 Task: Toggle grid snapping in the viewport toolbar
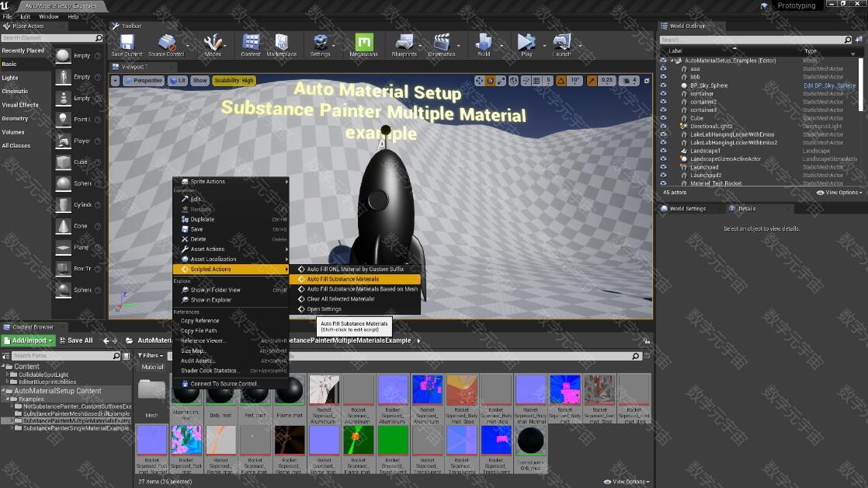(x=536, y=81)
